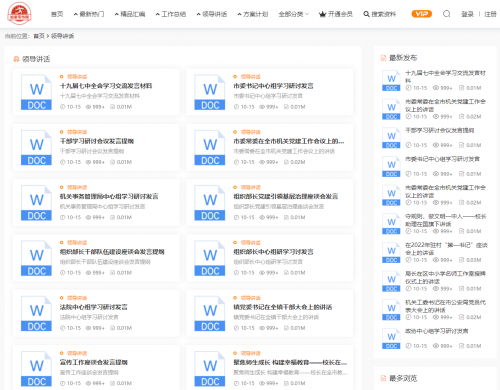Open DOC icon for 市委常委在全市机关党建工作会议 card

[210, 148]
